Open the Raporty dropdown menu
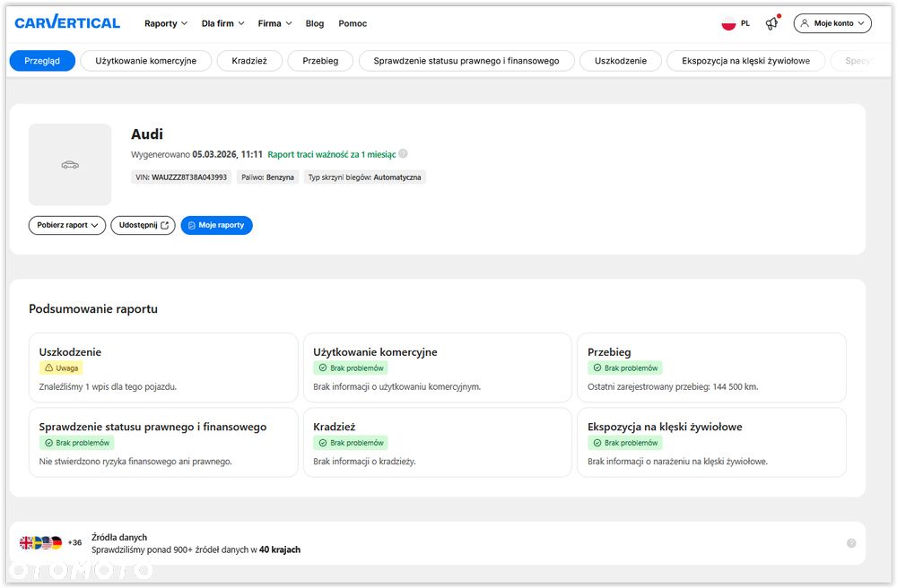This screenshot has height=588, width=897. [166, 23]
